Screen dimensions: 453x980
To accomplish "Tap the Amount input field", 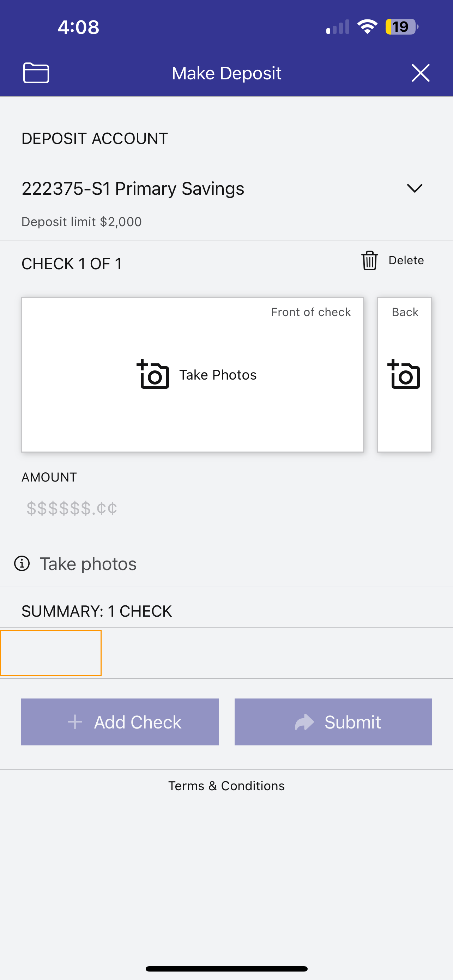I will pyautogui.click(x=226, y=508).
